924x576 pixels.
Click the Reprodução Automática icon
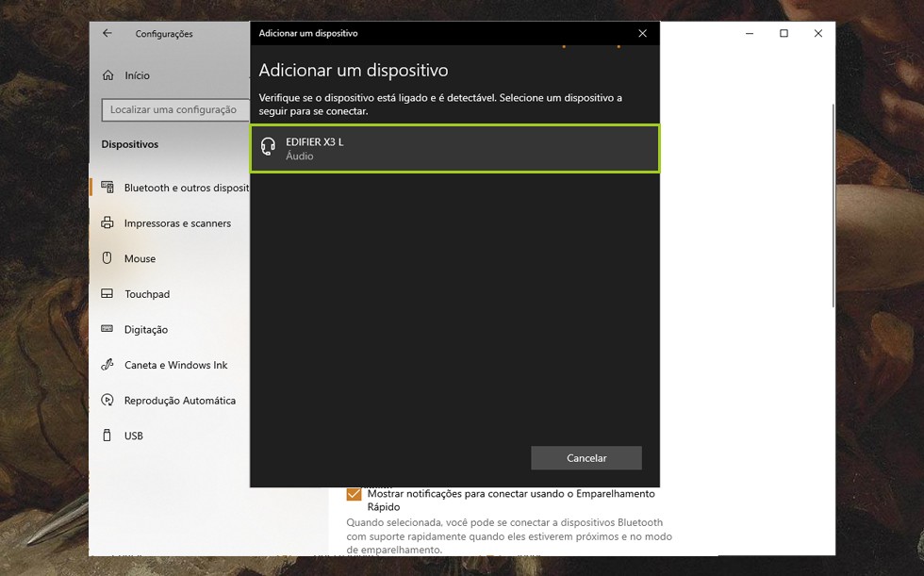click(x=107, y=401)
